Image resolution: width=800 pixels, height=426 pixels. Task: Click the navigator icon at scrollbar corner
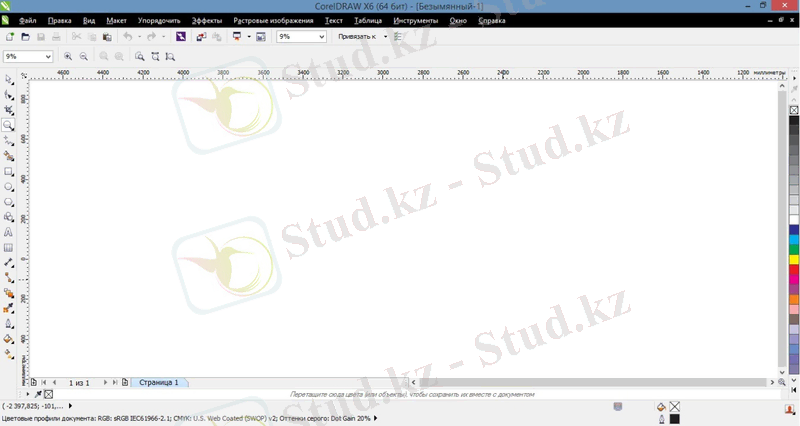click(782, 382)
